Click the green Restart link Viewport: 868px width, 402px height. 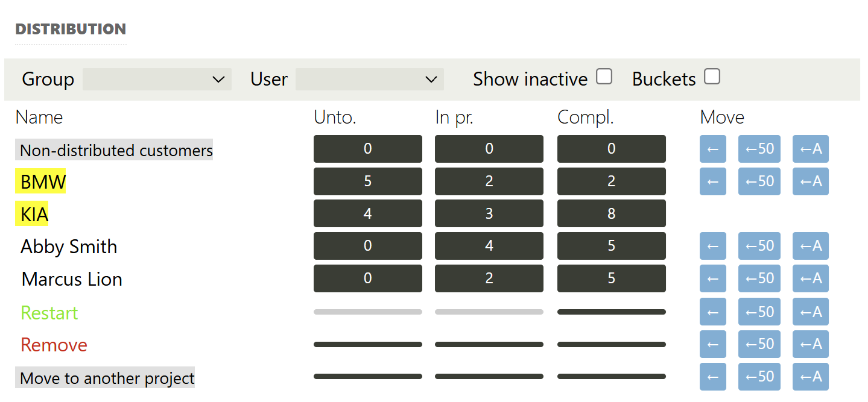point(49,313)
